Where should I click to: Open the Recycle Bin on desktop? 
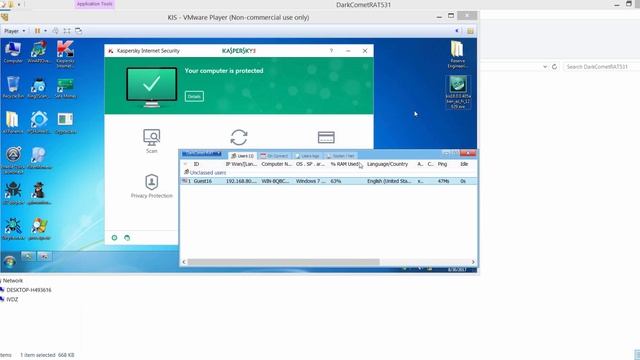point(13,87)
